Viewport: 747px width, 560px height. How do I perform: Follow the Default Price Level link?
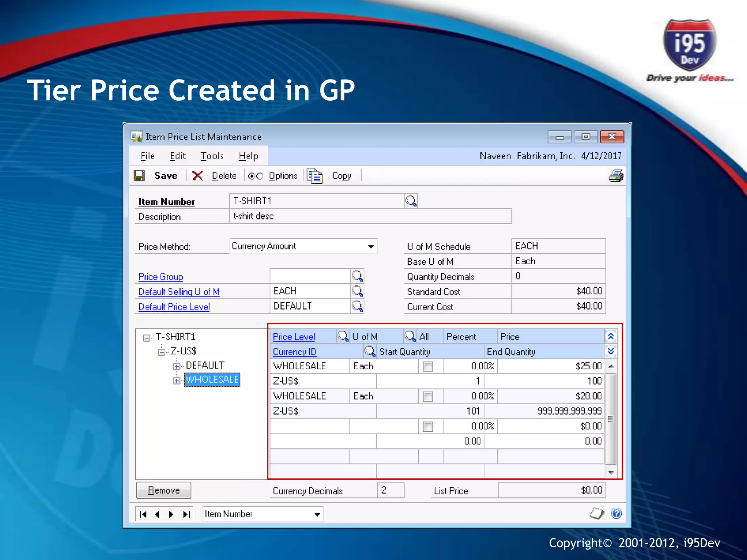click(x=174, y=307)
